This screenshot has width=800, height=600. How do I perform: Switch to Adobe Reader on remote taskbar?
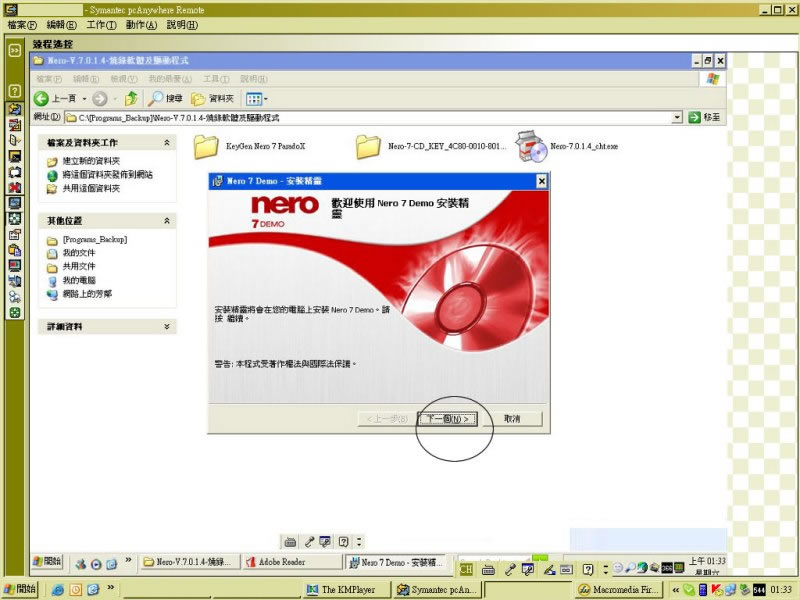coord(293,562)
